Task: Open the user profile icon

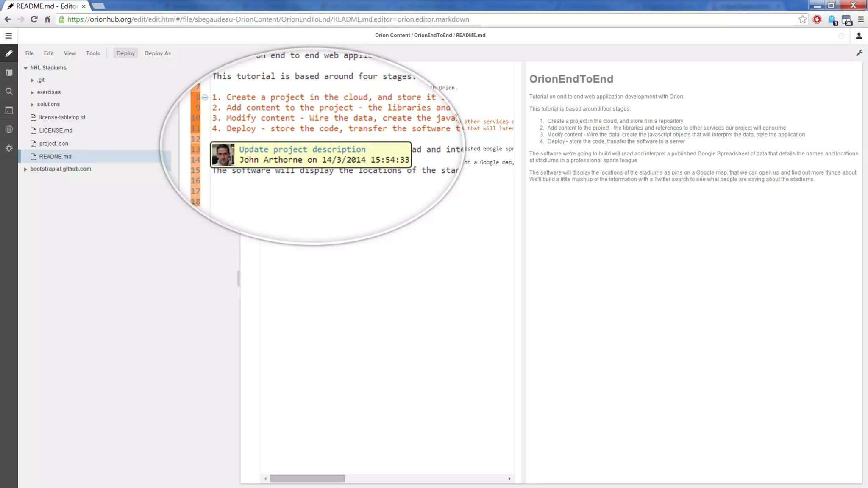Action: point(859,36)
